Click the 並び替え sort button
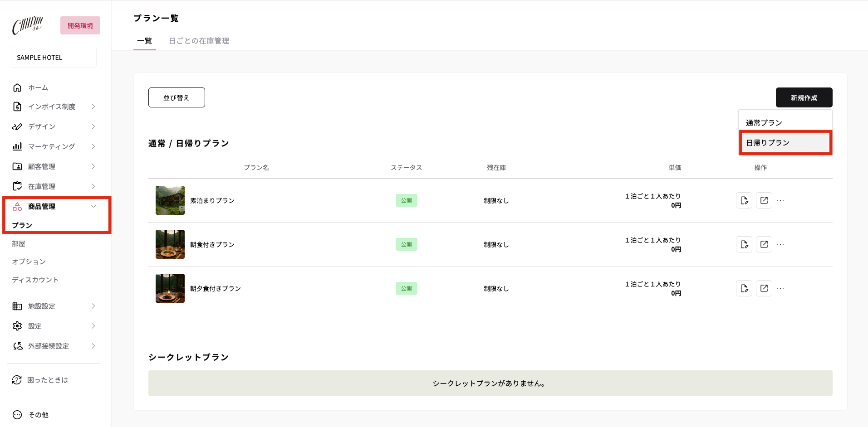Image resolution: width=868 pixels, height=427 pixels. pos(177,97)
